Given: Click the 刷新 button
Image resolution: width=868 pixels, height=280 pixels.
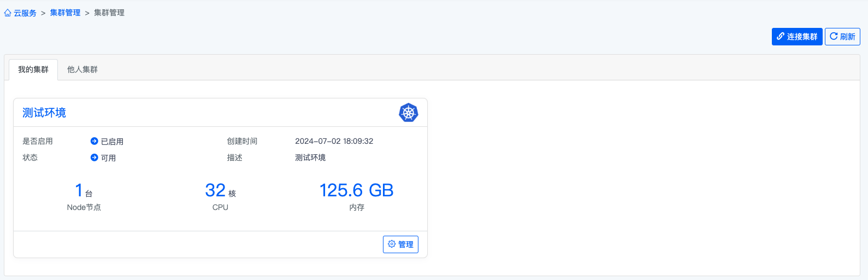Looking at the screenshot, I should click(x=842, y=37).
